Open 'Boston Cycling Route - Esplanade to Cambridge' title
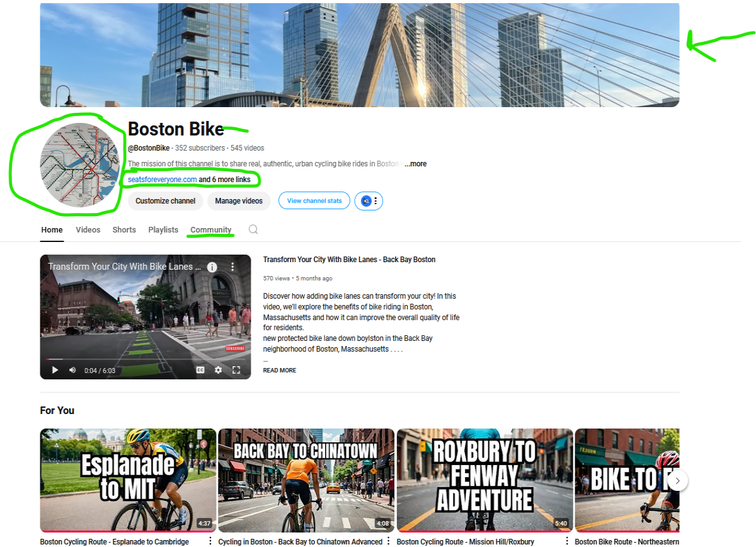The image size is (756, 547). [115, 542]
